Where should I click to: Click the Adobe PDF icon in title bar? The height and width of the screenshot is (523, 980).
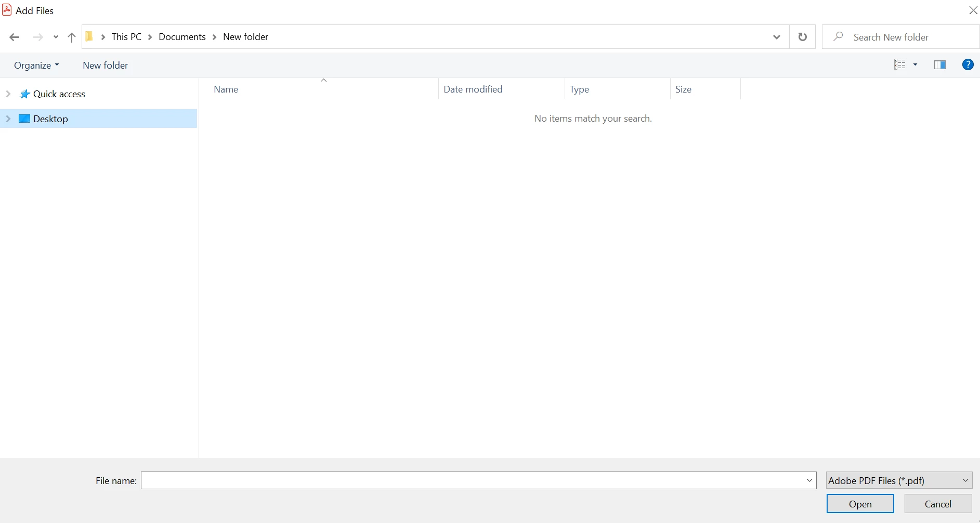point(7,10)
